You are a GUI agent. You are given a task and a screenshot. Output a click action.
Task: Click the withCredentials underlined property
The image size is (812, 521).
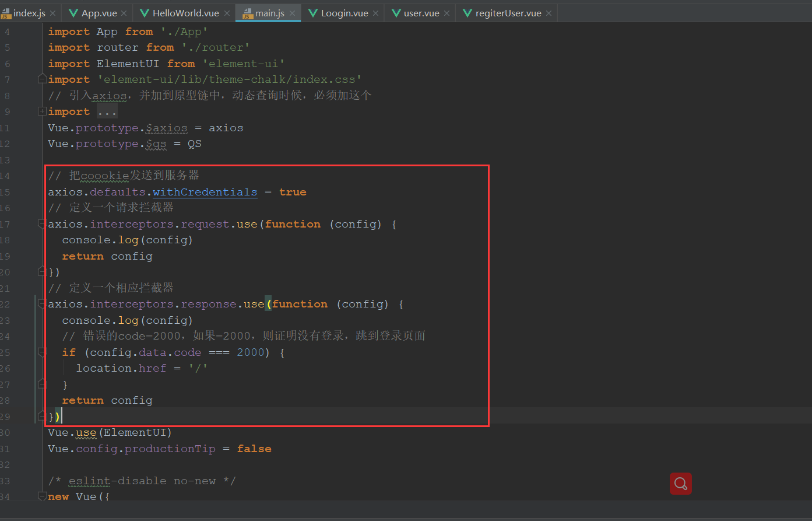(x=205, y=192)
